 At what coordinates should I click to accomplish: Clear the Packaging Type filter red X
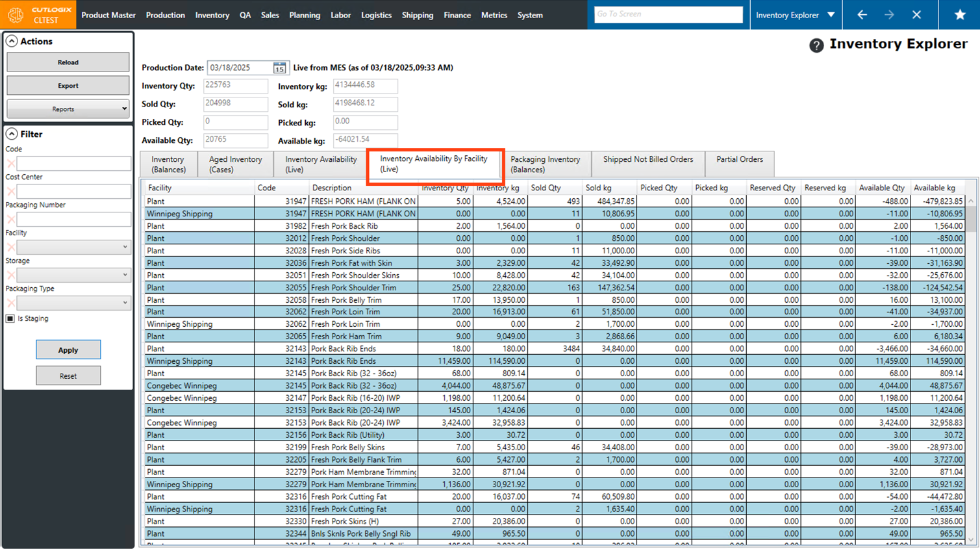[x=10, y=303]
